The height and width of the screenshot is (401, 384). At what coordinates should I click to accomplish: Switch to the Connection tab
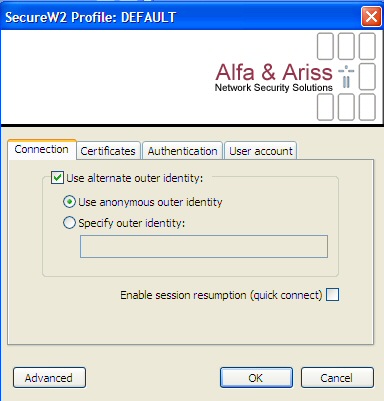pyautogui.click(x=42, y=149)
